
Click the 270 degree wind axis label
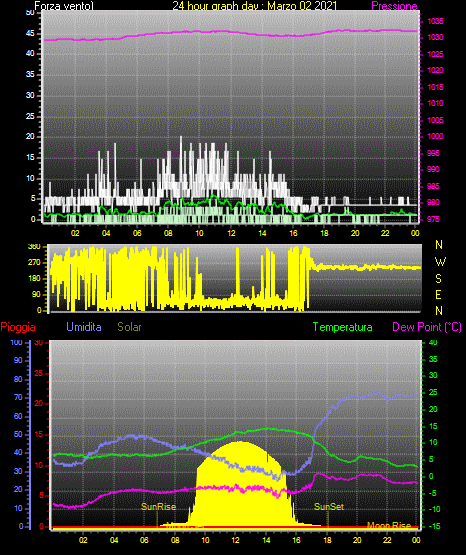pos(34,263)
